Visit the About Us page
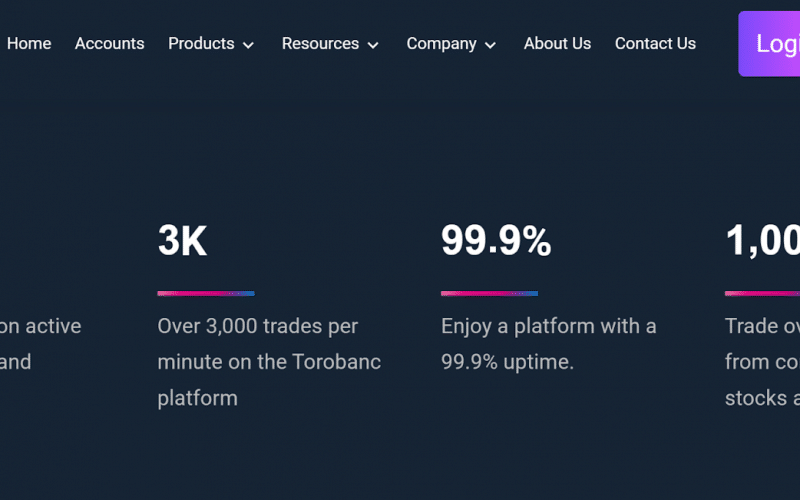800x500 pixels. tap(557, 44)
